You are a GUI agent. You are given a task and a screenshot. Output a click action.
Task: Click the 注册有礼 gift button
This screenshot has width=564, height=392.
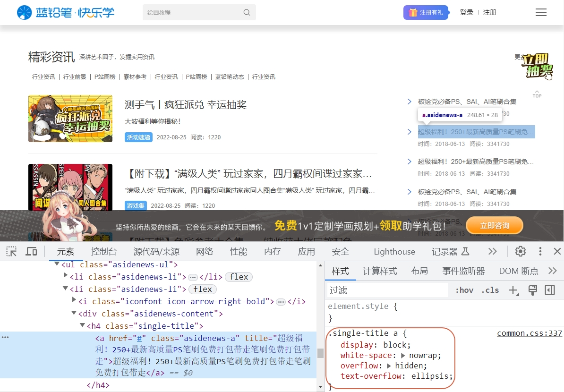click(426, 13)
